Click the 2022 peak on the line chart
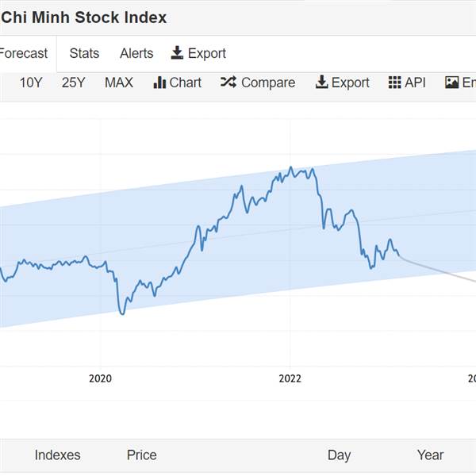Viewport: 476px width, 476px height. coord(291,167)
